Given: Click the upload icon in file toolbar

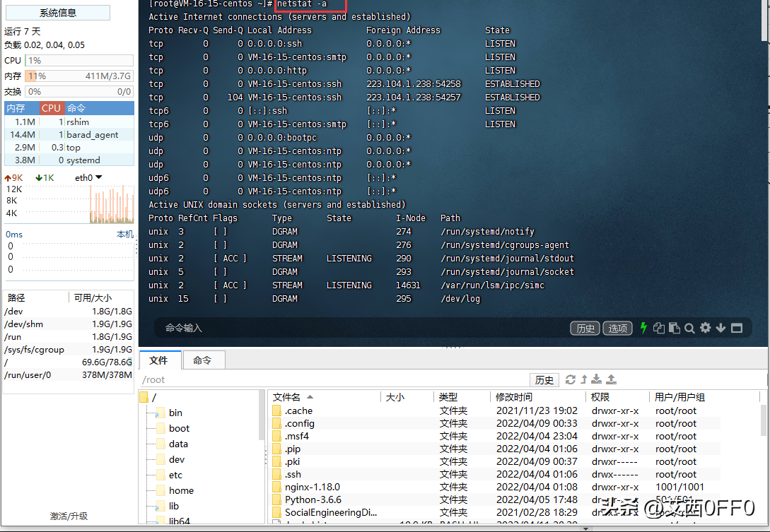Looking at the screenshot, I should (612, 379).
